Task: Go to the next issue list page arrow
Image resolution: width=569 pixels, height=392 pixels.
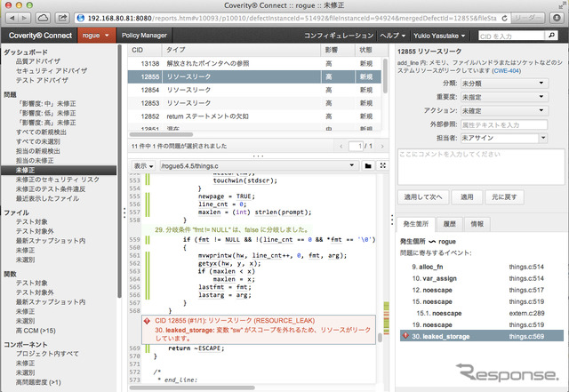Action: click(x=382, y=147)
